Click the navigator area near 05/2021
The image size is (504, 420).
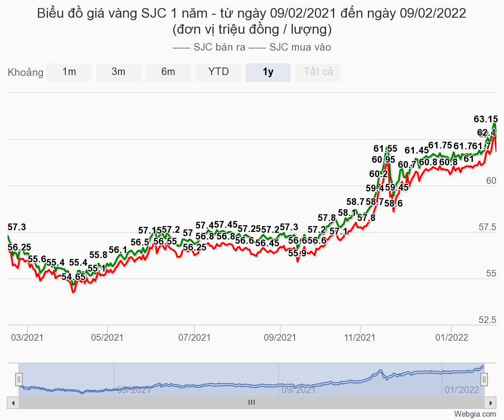point(134,390)
